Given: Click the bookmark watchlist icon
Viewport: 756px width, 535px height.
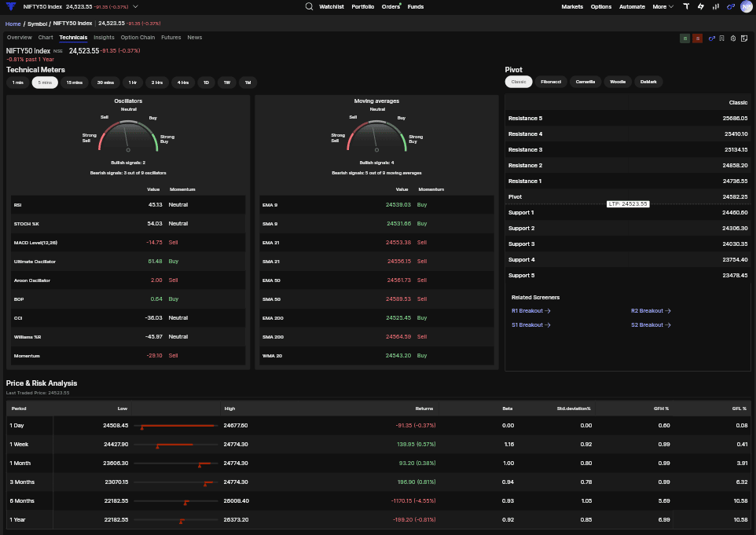Looking at the screenshot, I should point(721,38).
